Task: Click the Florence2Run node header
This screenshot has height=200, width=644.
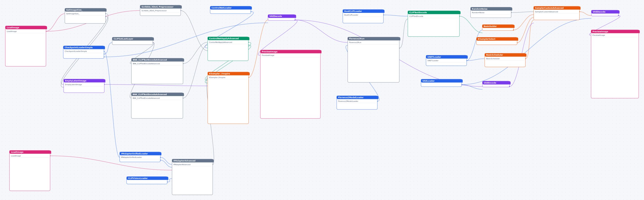Action: point(374,39)
